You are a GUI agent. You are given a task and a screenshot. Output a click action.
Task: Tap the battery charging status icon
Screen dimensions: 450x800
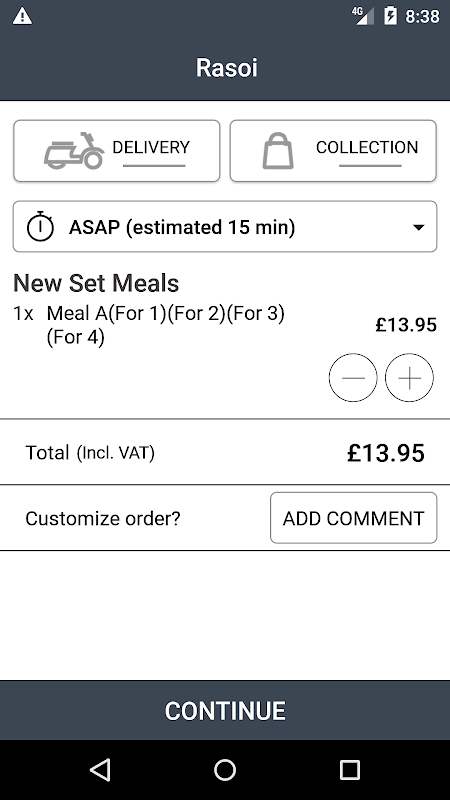pyautogui.click(x=390, y=16)
